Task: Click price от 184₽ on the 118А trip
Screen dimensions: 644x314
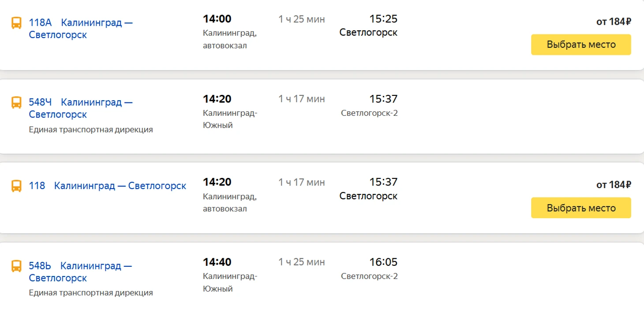Action: click(613, 22)
